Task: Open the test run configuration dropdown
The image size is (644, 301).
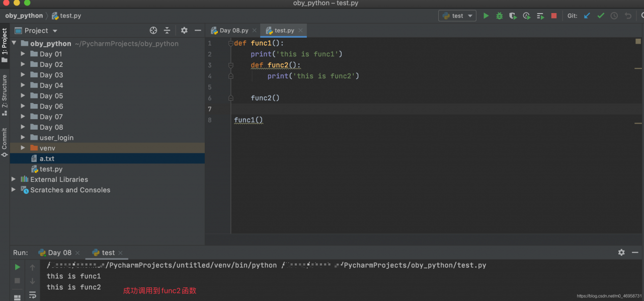Action: (x=457, y=16)
